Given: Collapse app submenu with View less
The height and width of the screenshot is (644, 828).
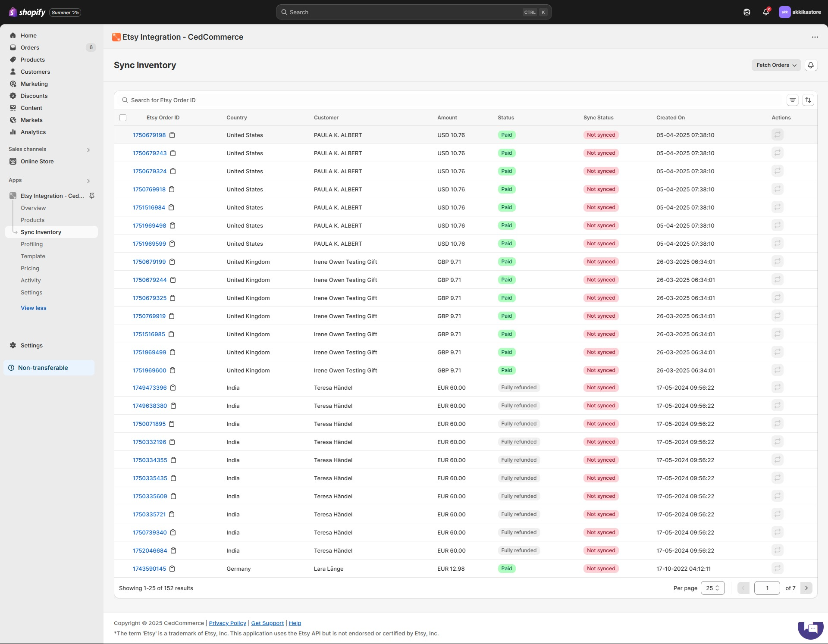Looking at the screenshot, I should coord(34,308).
